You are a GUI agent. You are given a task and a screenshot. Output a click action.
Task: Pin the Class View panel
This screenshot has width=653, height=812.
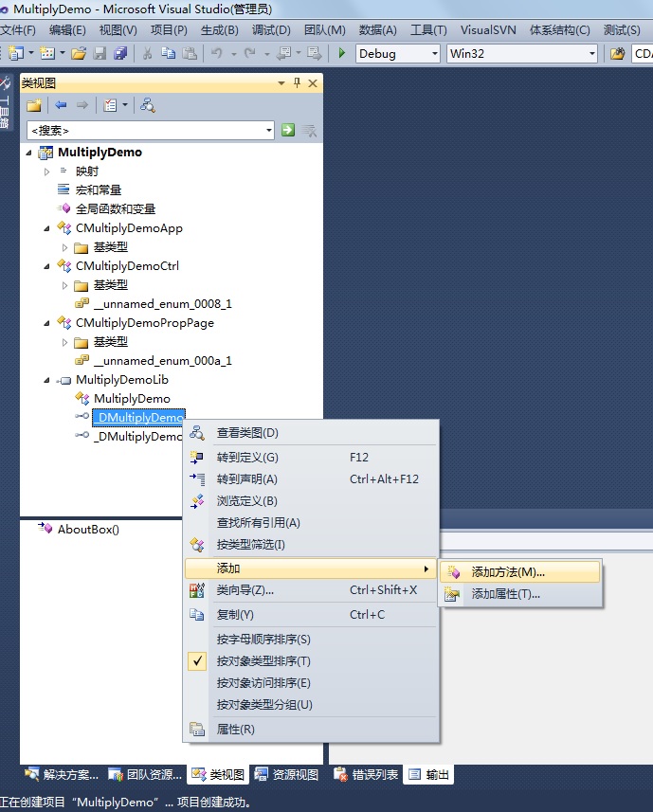(x=297, y=82)
